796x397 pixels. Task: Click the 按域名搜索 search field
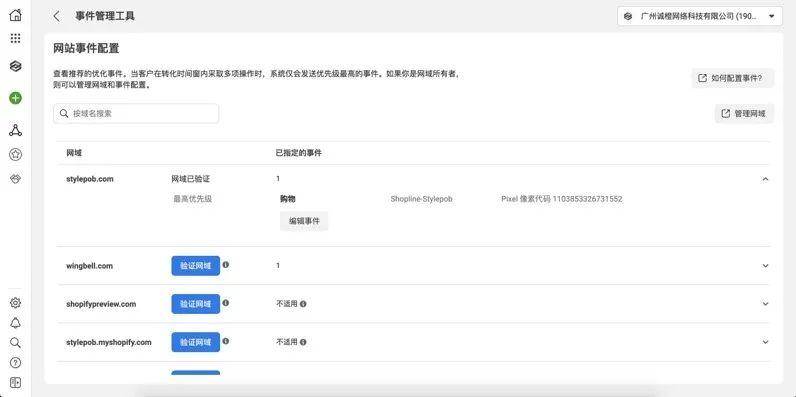136,114
